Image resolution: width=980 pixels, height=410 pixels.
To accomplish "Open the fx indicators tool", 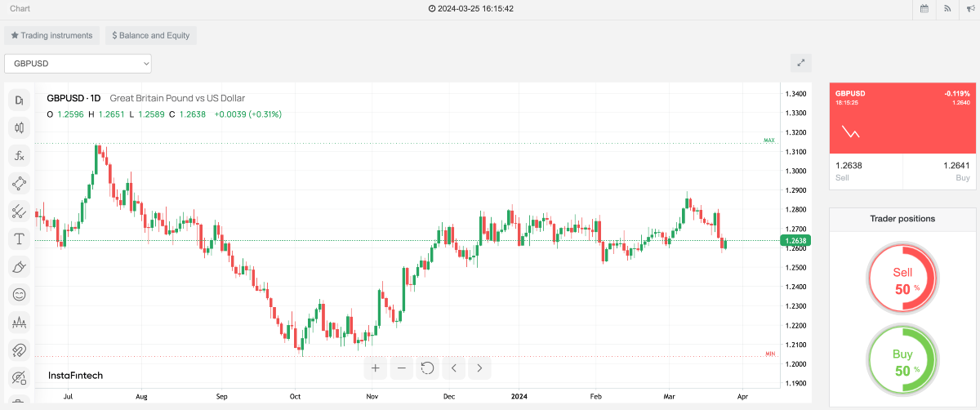I will [x=19, y=155].
